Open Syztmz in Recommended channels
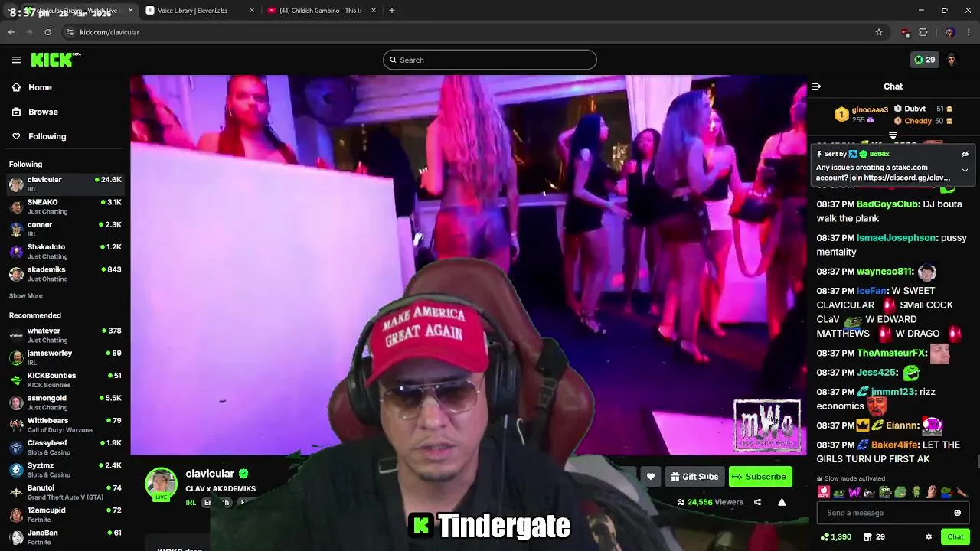Viewport: 980px width, 551px height. [x=65, y=470]
